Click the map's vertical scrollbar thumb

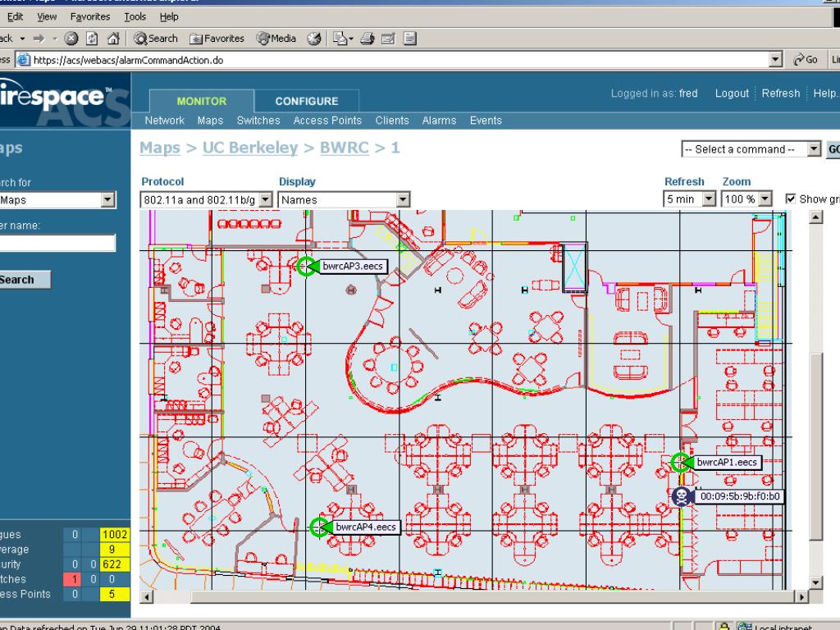(815, 447)
